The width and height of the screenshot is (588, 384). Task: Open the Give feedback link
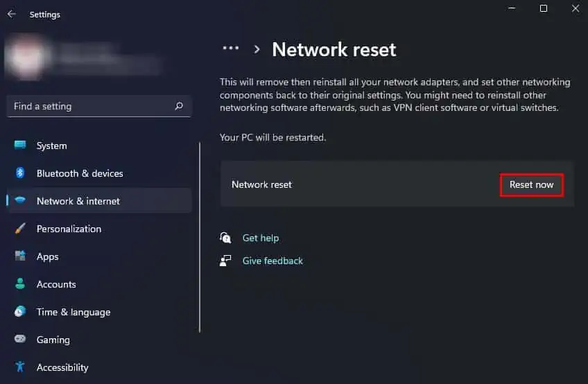(x=273, y=261)
